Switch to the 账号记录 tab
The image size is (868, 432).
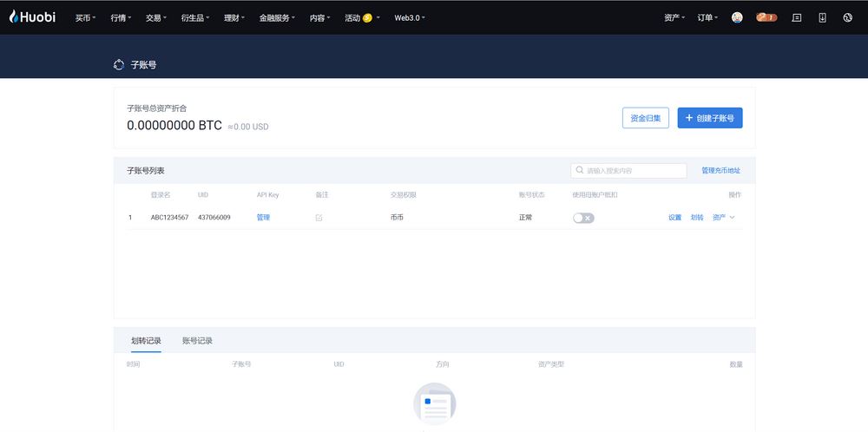(197, 341)
